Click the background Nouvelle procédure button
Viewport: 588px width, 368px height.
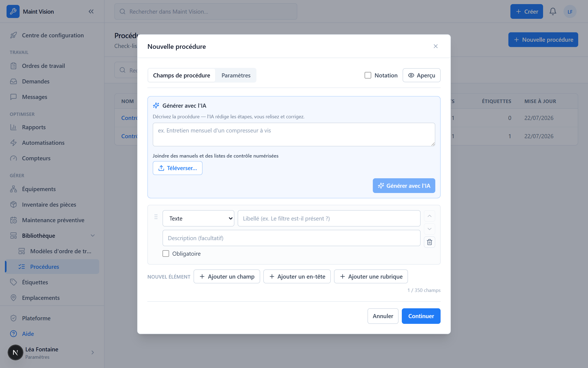pos(543,40)
